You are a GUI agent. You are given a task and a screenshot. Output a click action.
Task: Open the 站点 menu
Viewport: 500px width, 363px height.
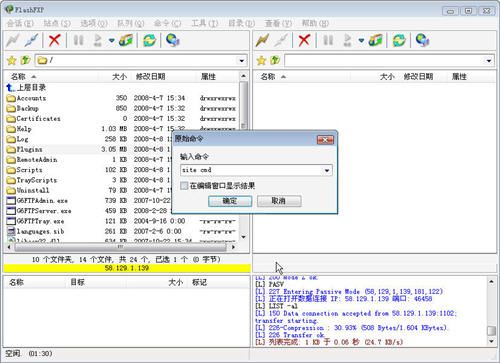(x=57, y=23)
